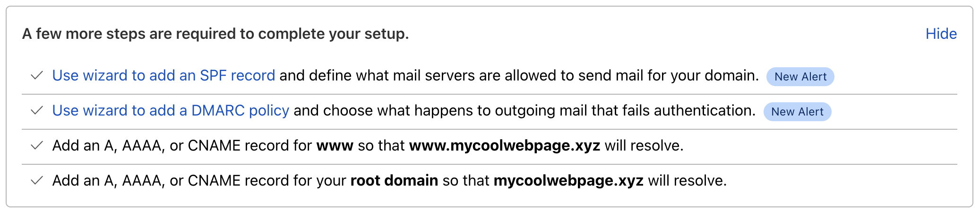Select the bold www.mycoolwebpage.xyz hostname text
The height and width of the screenshot is (214, 980).
[505, 146]
